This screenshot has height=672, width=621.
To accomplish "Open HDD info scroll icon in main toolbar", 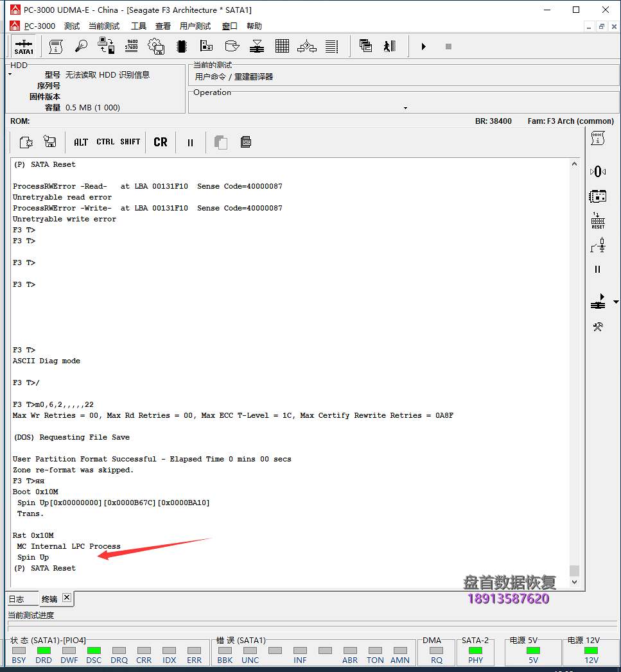I will click(x=56, y=46).
